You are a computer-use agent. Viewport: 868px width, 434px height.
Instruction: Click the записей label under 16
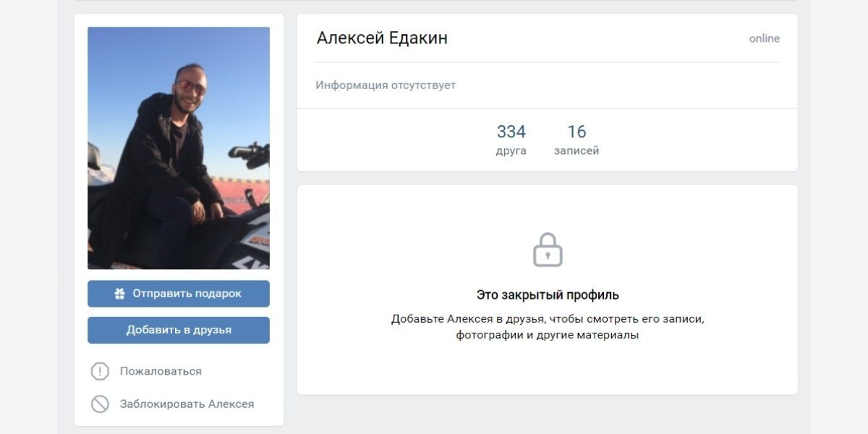coord(576,151)
